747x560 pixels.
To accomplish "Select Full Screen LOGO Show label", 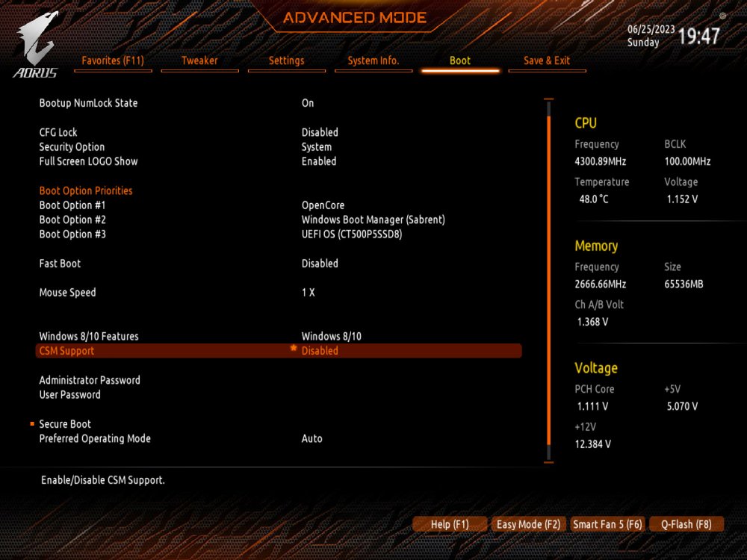I will pyautogui.click(x=88, y=161).
